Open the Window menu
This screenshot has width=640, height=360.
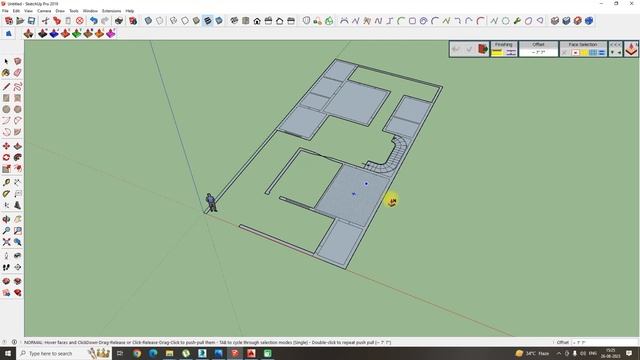click(x=90, y=11)
